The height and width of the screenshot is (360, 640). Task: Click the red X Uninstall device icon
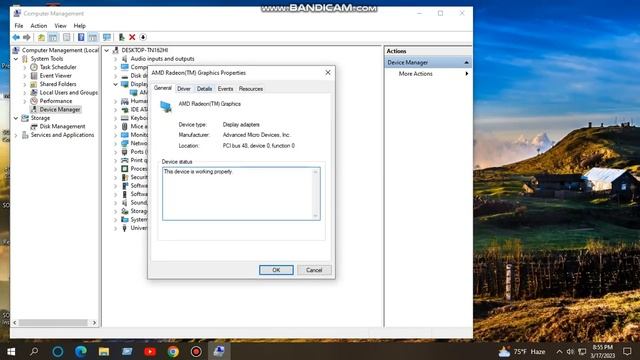(x=132, y=38)
